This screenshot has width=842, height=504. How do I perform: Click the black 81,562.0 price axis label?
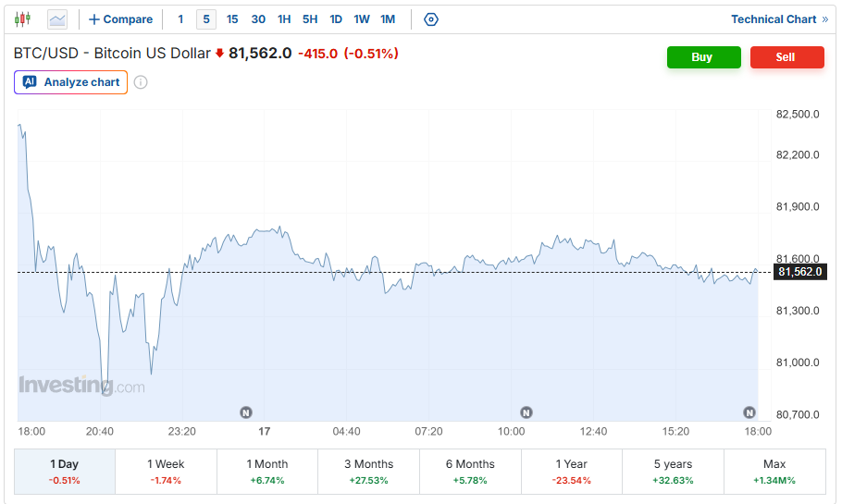coord(799,272)
